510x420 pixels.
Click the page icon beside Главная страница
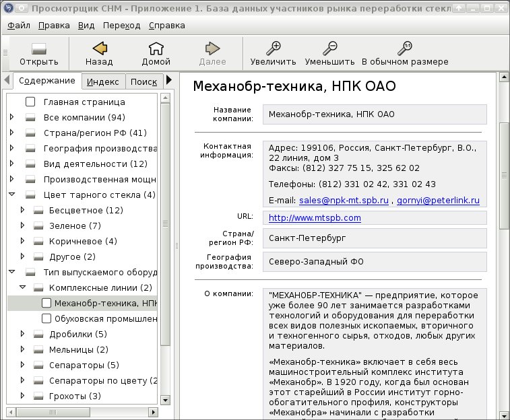[30, 102]
